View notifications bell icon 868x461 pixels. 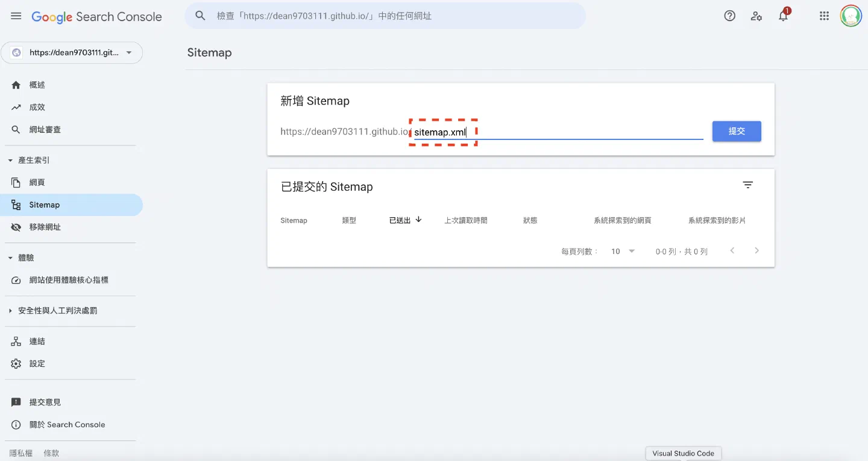783,16
